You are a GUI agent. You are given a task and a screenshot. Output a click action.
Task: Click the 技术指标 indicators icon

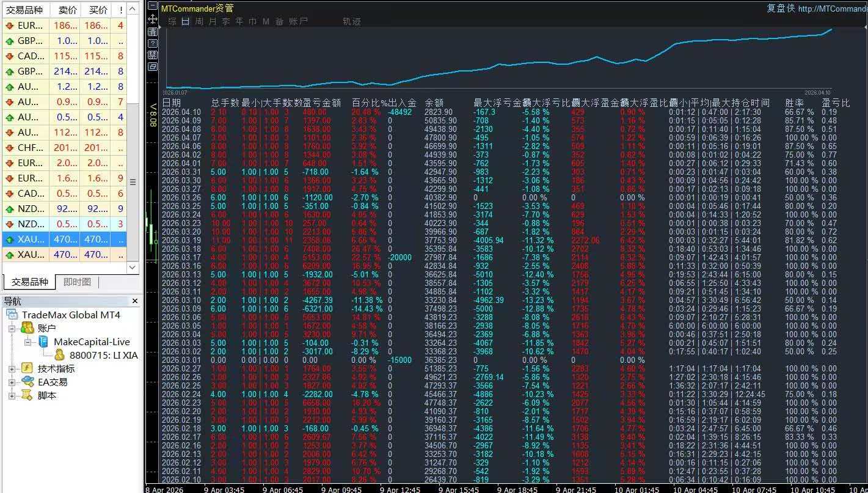click(x=27, y=368)
